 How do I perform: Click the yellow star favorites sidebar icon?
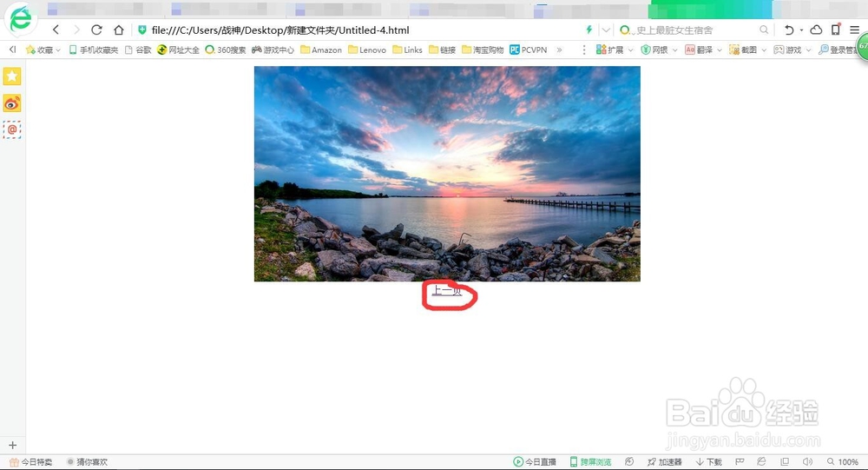12,76
